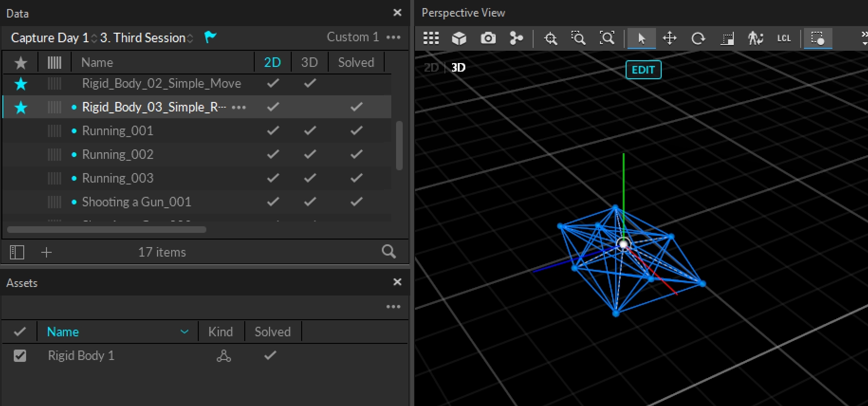The width and height of the screenshot is (868, 406).
Task: Activate the Rotate tool in toolbar
Action: (698, 38)
